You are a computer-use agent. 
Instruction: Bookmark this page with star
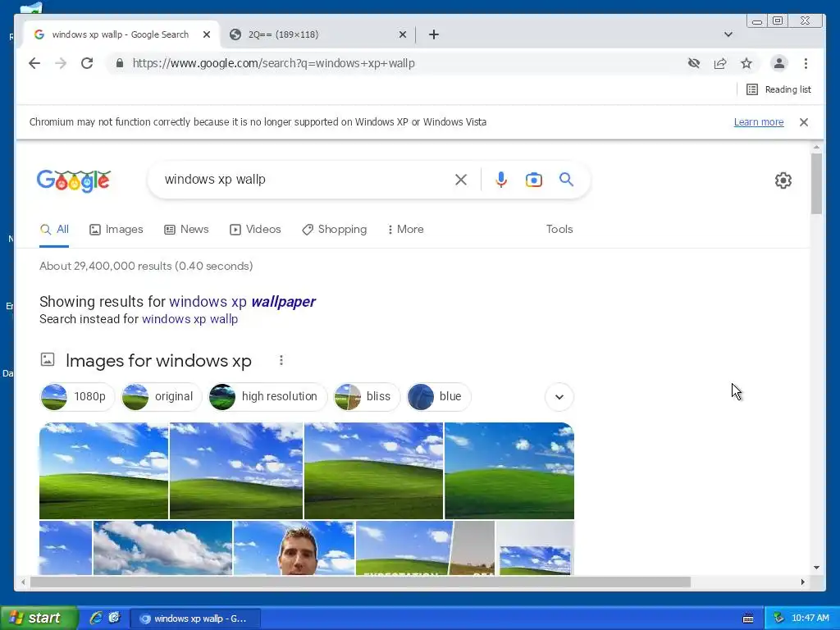[746, 63]
